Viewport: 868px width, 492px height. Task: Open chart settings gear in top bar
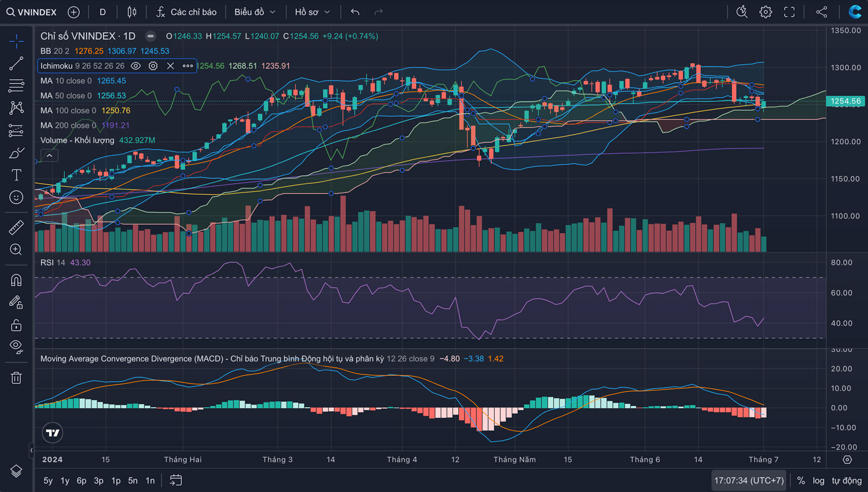(x=766, y=12)
